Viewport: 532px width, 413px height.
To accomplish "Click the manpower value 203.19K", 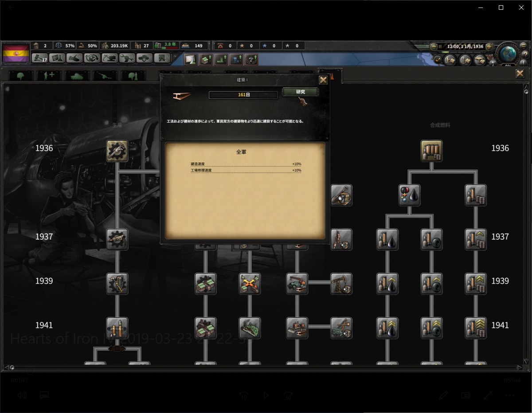I will 114,46.
